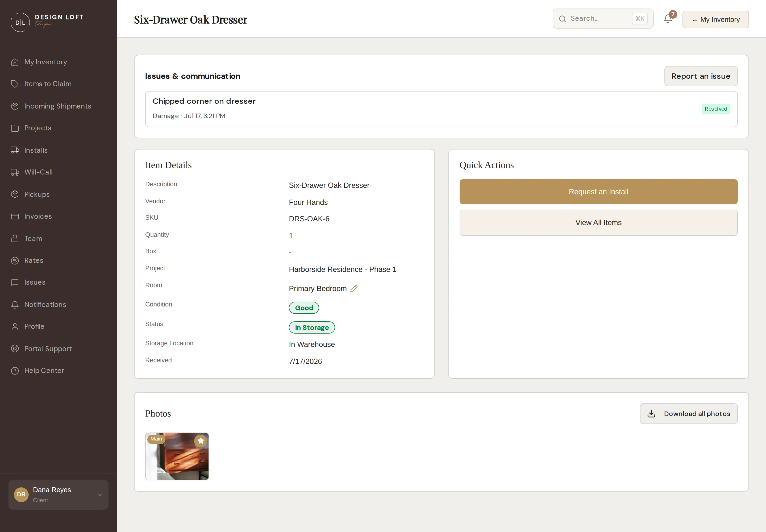Click the received date 7/17/2026
Viewport: 766px width, 532px height.
(305, 361)
